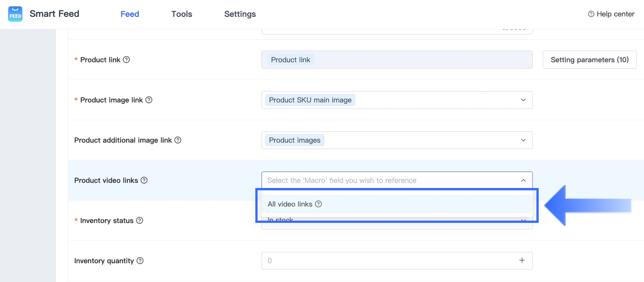
Task: Expand the Product image link dropdown
Action: tap(523, 100)
